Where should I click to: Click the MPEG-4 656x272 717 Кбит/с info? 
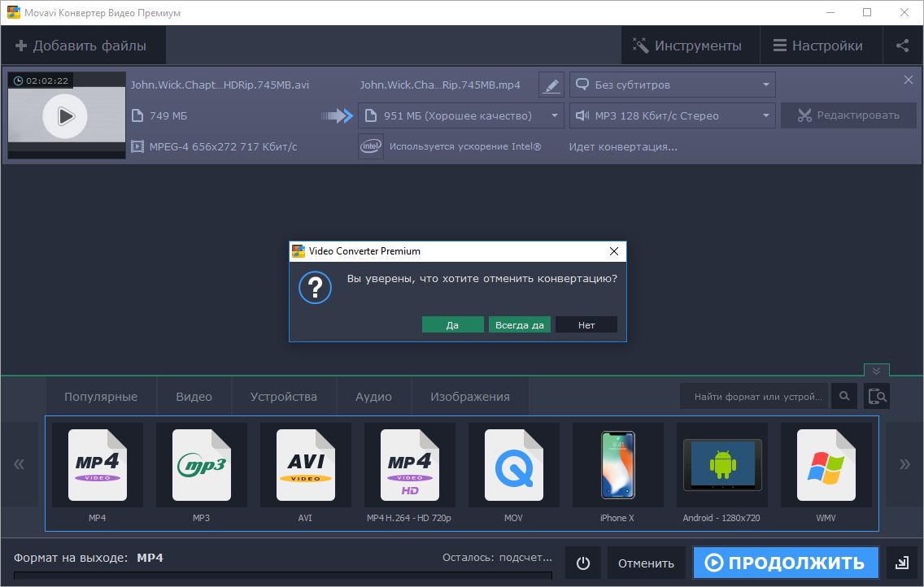click(224, 146)
